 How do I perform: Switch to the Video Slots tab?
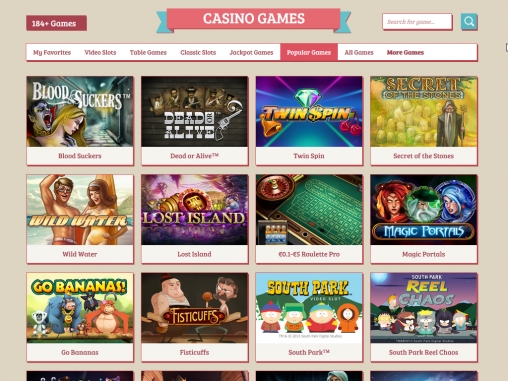pos(100,52)
